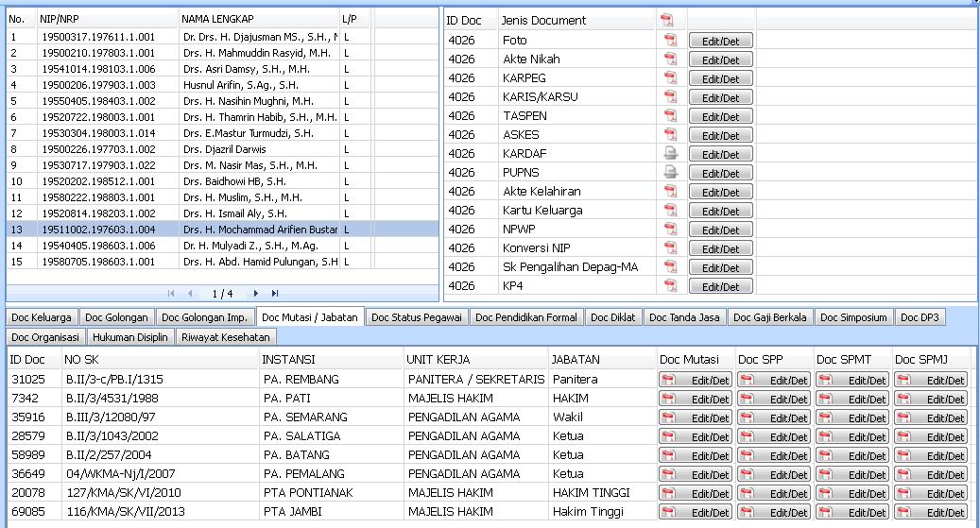Open the KARPEG document PDF icon
Image resolution: width=980 pixels, height=528 pixels.
[671, 78]
